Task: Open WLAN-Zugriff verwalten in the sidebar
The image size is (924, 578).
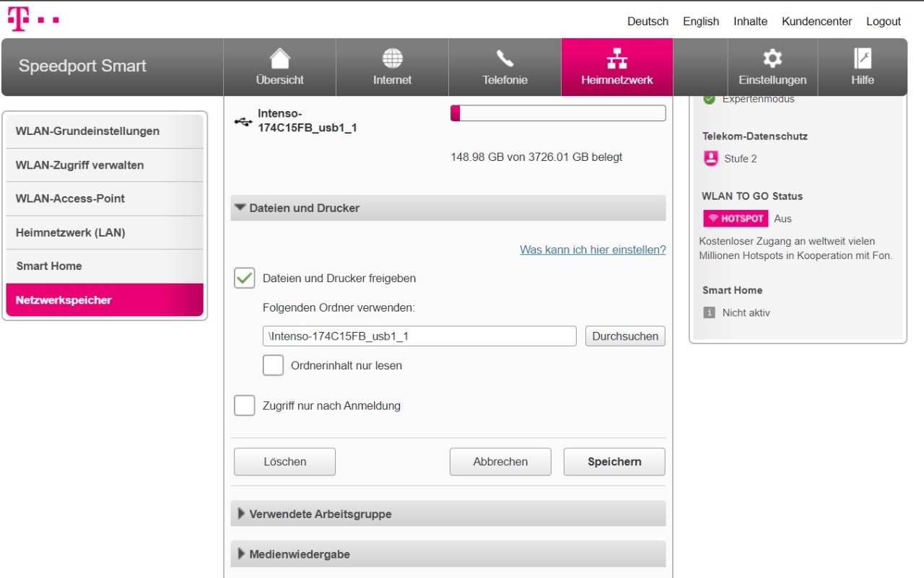Action: click(x=105, y=165)
